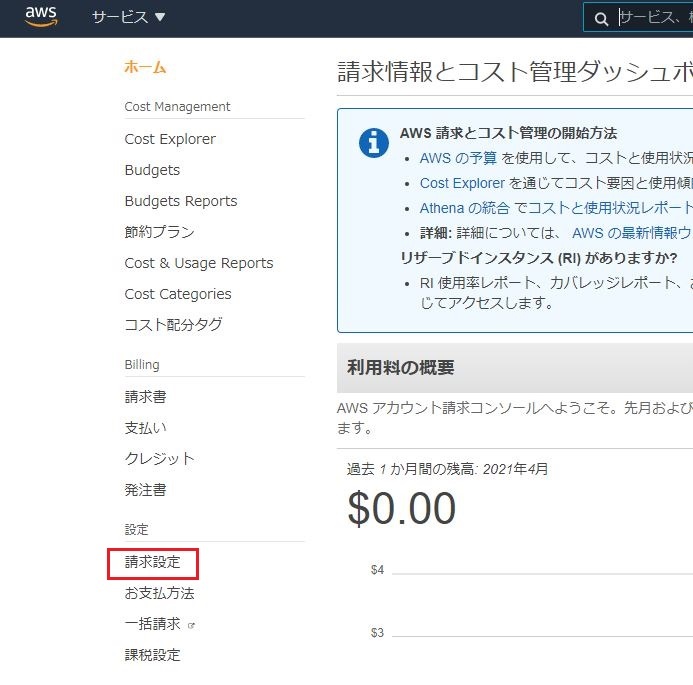This screenshot has height=685, width=693.
Task: Click the AWS 請求とコスト管理の開始方法 heading
Action: tap(508, 133)
